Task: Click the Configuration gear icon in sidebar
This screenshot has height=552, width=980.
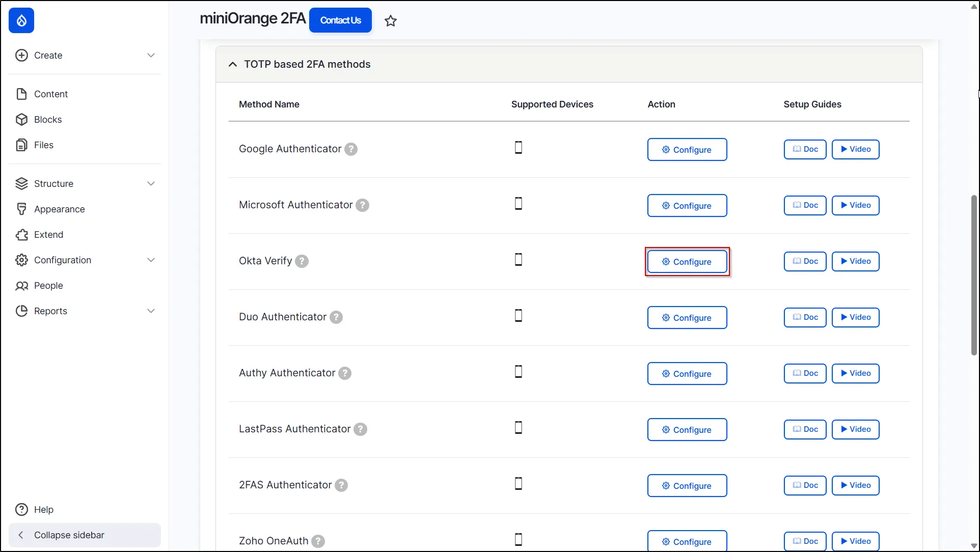Action: [21, 260]
